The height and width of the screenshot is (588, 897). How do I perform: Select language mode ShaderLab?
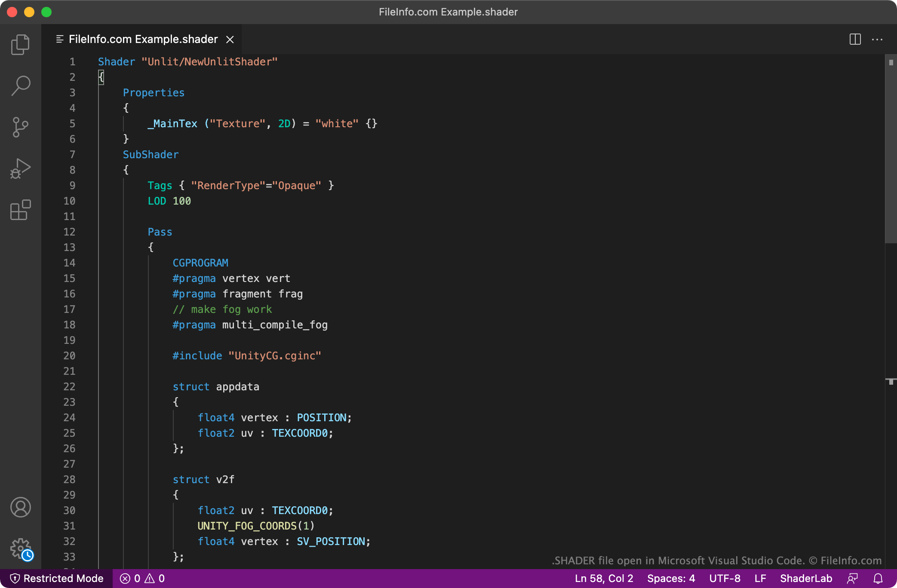tap(806, 579)
